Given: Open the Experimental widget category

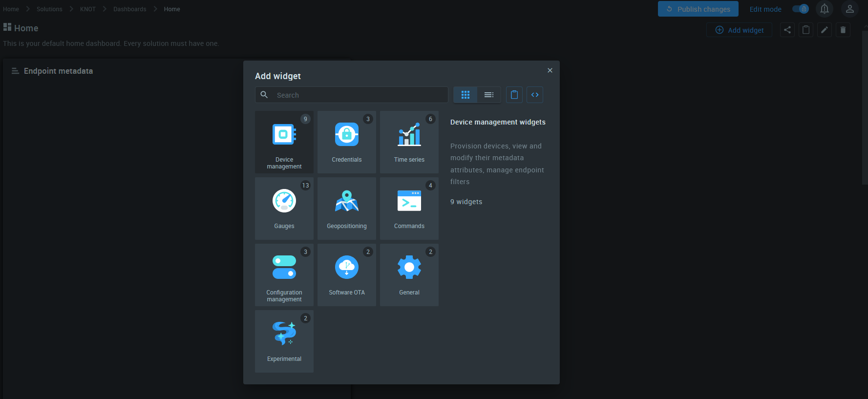Looking at the screenshot, I should pos(284,341).
